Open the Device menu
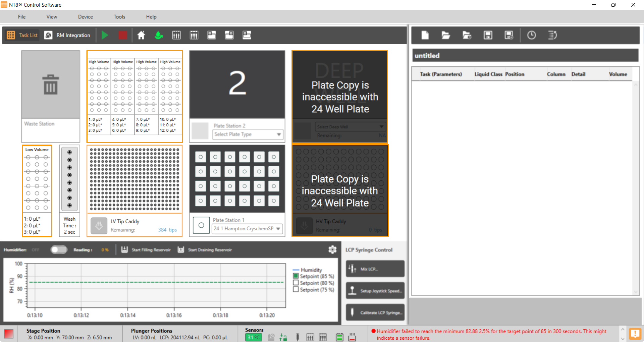 point(85,17)
